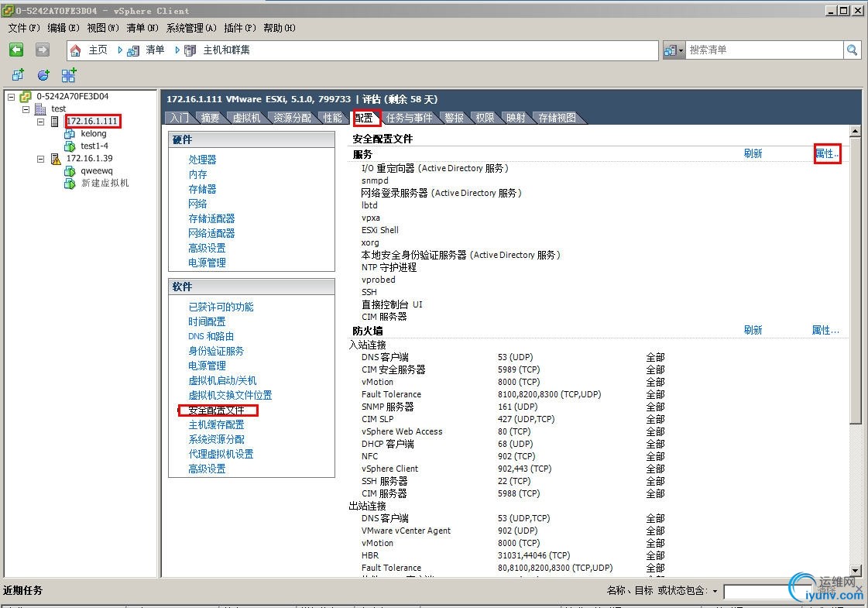Switch to the 虚拟机 tab

246,118
